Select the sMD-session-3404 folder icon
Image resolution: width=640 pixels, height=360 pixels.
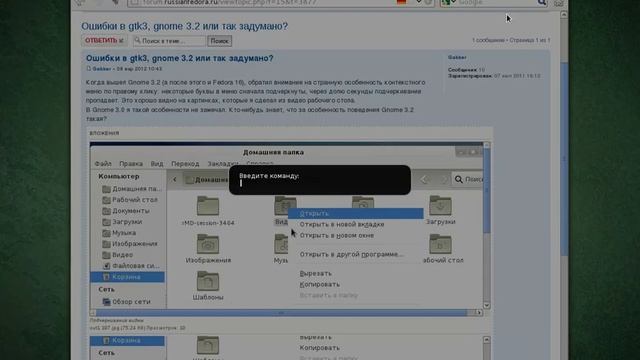pyautogui.click(x=208, y=206)
